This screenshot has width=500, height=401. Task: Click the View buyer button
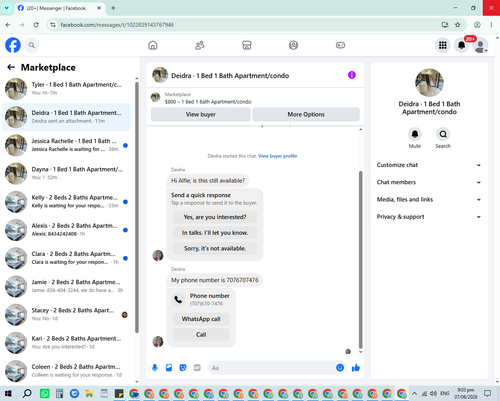tap(201, 114)
